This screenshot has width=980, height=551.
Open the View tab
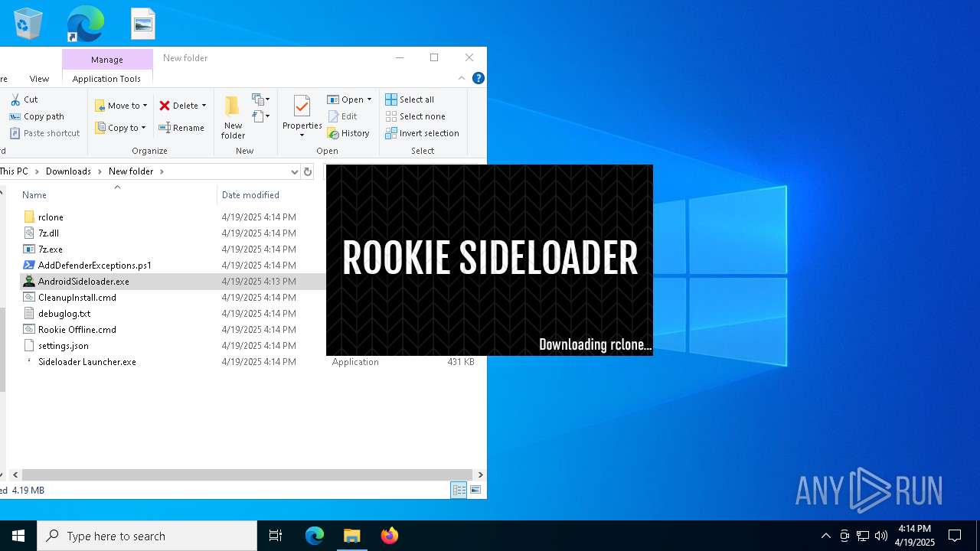pyautogui.click(x=39, y=79)
